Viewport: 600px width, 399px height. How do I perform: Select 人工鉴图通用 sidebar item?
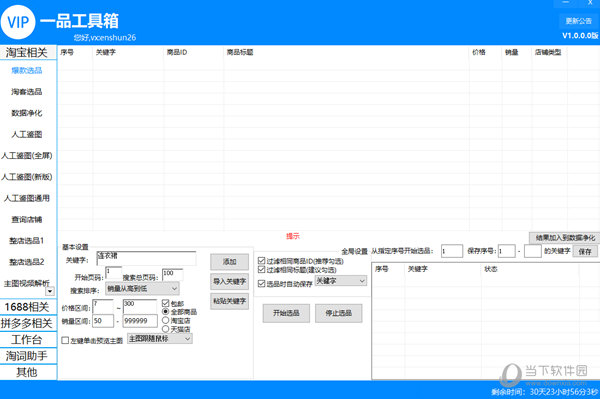point(27,198)
